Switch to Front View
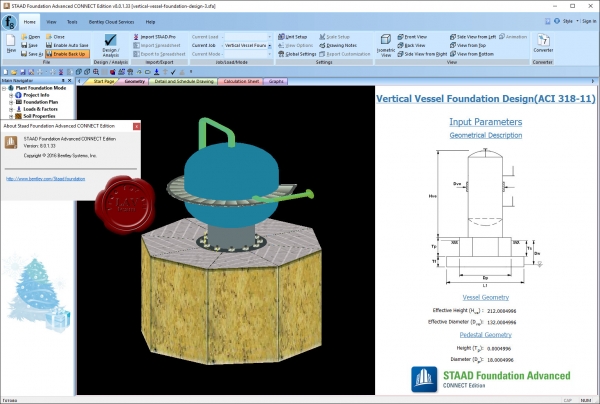The image size is (600, 404). coord(412,37)
